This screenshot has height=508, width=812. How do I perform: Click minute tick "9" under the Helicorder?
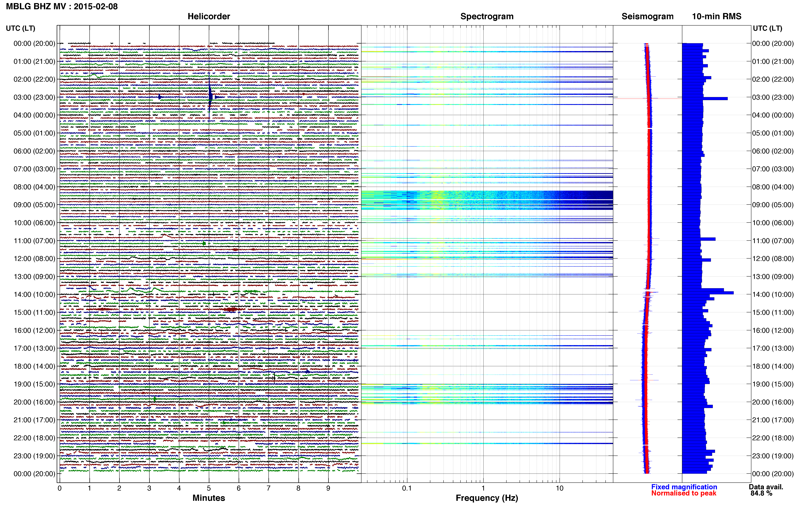(328, 488)
